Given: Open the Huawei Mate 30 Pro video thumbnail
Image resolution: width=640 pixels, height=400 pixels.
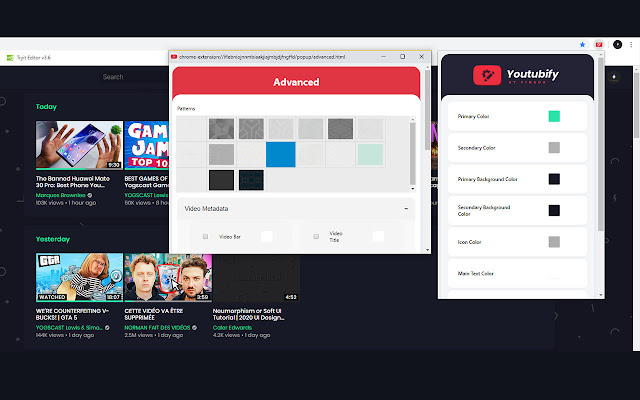Looking at the screenshot, I should tap(79, 145).
